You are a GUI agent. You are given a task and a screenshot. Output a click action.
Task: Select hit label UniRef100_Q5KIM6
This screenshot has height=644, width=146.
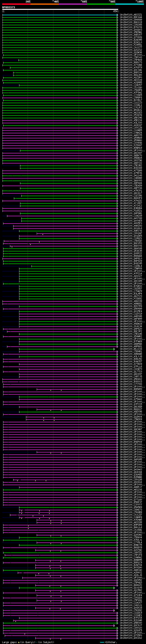click(131, 118)
